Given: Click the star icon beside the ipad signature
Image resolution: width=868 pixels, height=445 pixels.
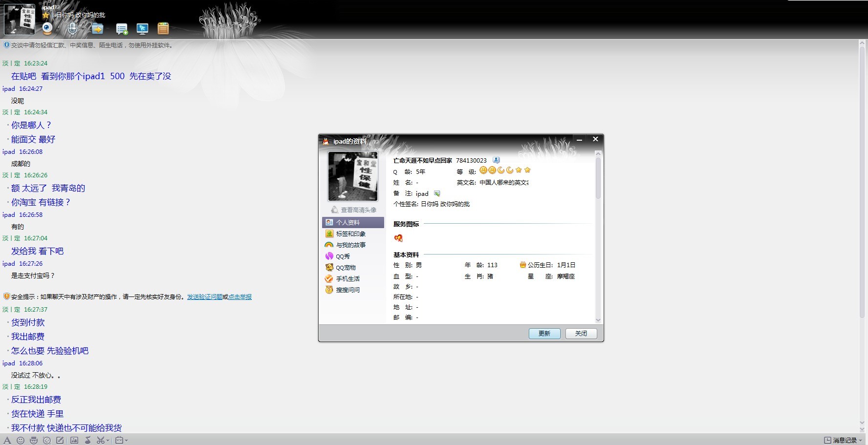Looking at the screenshot, I should coord(46,15).
